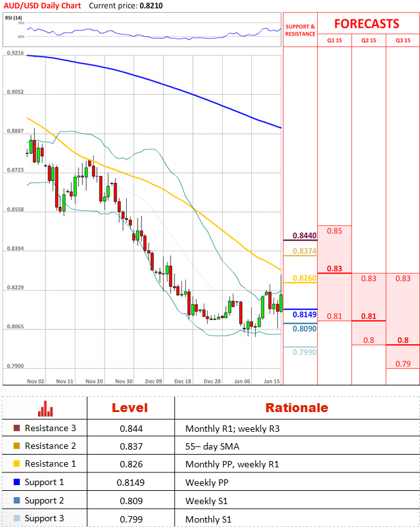Click the 'Jan 15' date axis label

(x=272, y=382)
